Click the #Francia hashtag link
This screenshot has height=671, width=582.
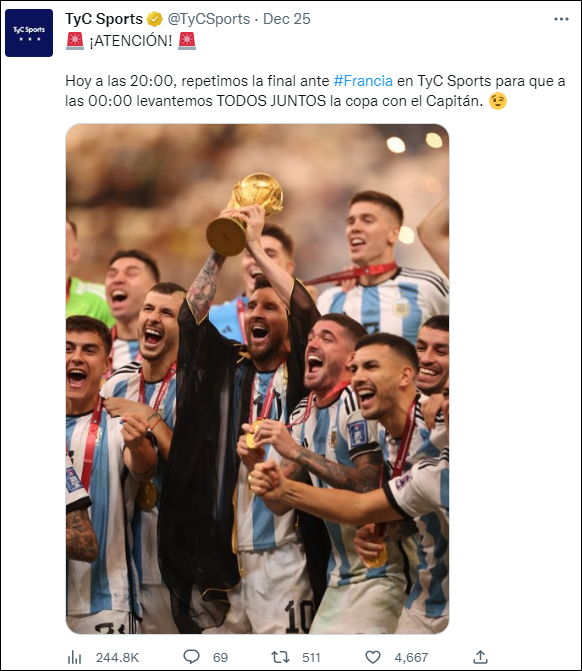(363, 81)
